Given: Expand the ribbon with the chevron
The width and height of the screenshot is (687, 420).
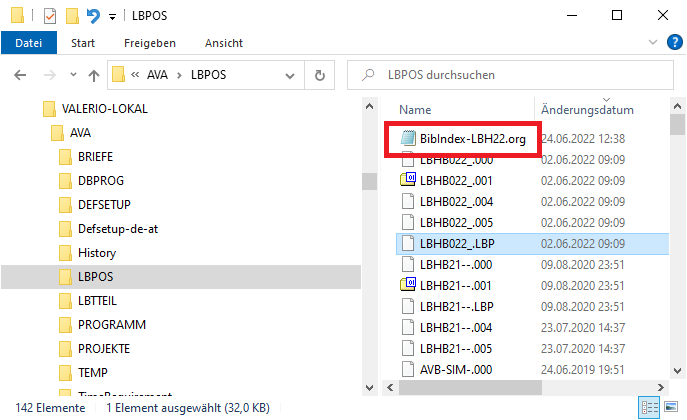Looking at the screenshot, I should (x=654, y=43).
